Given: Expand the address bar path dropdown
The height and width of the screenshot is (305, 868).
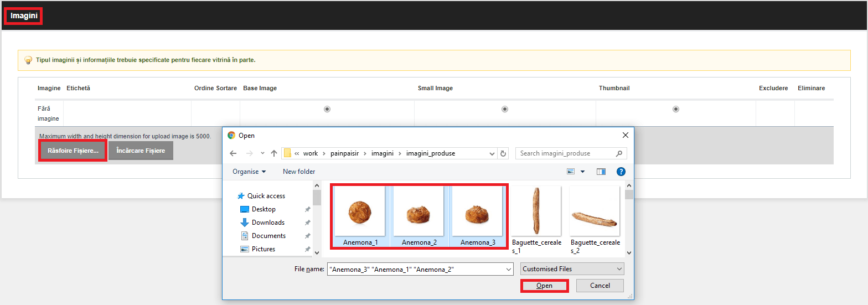Looking at the screenshot, I should (492, 153).
